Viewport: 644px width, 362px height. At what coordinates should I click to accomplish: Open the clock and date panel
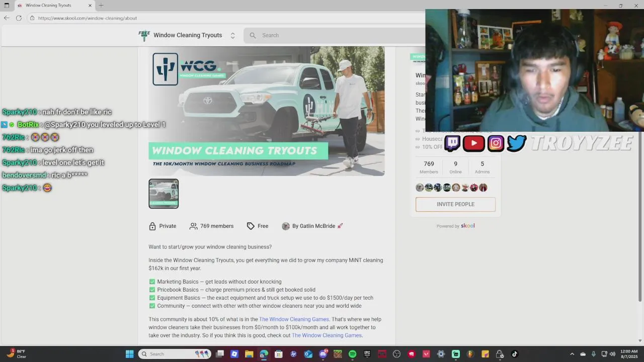click(629, 354)
